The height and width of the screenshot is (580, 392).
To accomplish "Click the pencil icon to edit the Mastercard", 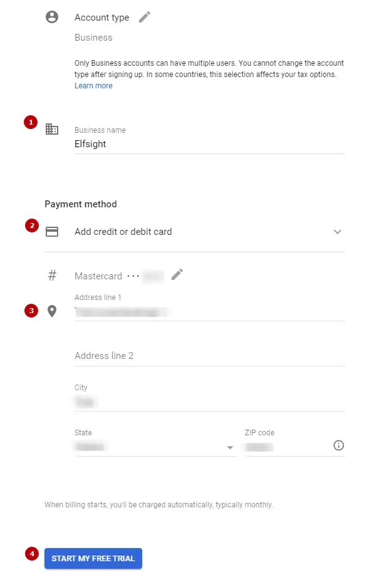I will point(177,274).
